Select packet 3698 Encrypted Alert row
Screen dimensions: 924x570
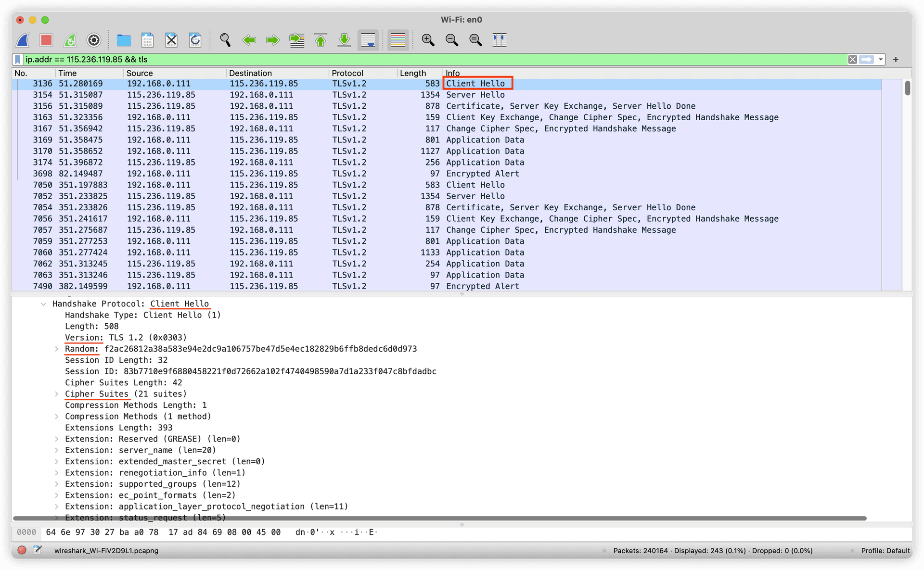click(447, 174)
